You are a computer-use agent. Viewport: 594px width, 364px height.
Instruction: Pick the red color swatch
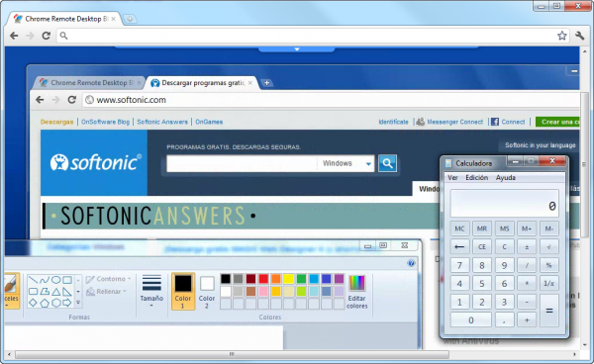tap(263, 279)
